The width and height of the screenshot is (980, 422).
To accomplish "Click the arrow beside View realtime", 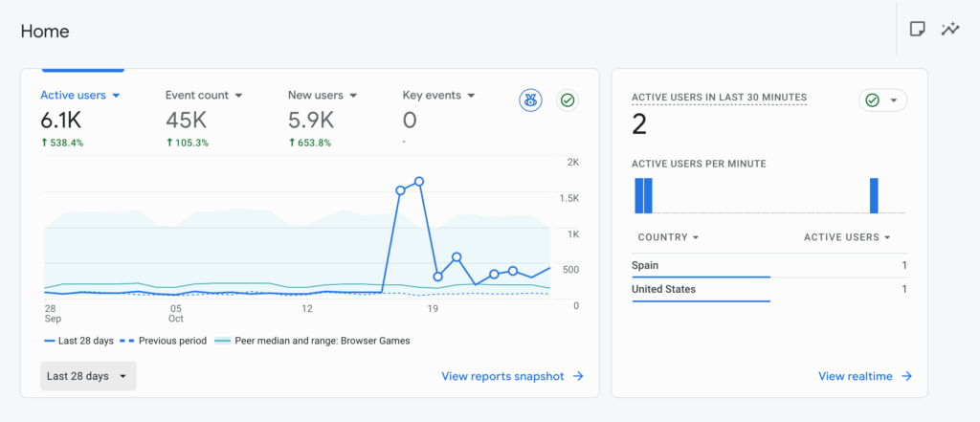I will [x=906, y=376].
